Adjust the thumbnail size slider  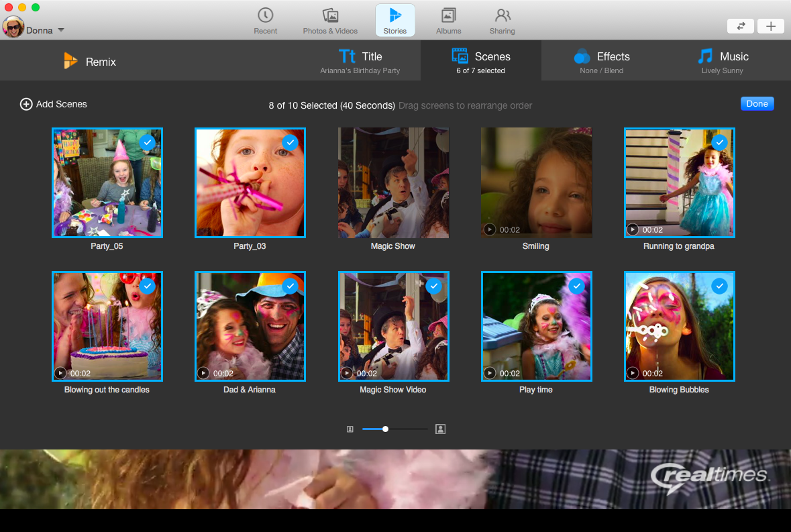point(385,429)
